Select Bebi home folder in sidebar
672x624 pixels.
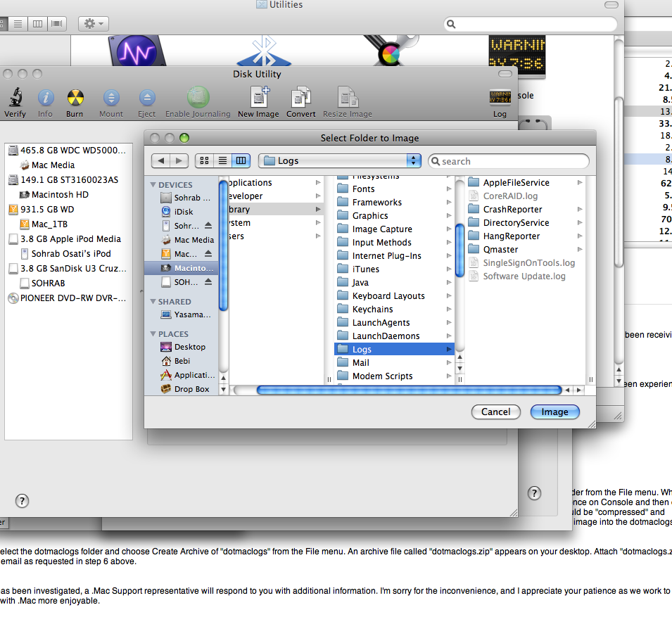[182, 361]
